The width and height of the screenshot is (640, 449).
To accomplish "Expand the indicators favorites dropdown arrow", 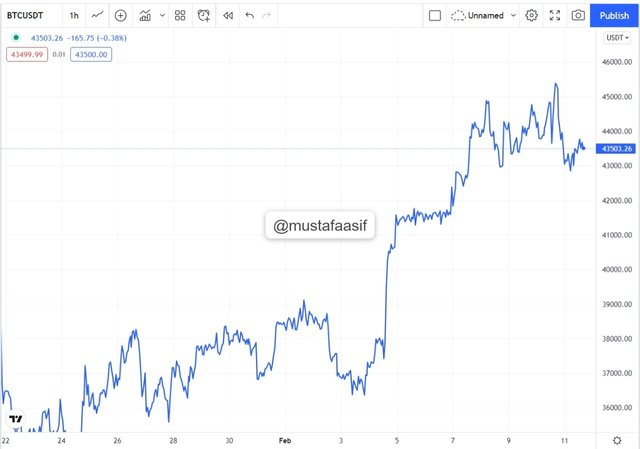I will (162, 16).
